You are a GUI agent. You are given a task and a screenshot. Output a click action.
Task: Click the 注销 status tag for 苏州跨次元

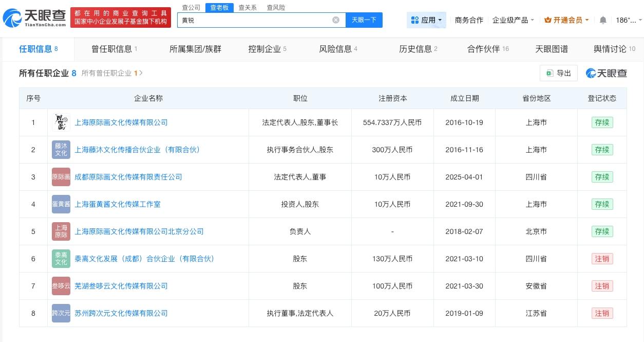point(602,313)
